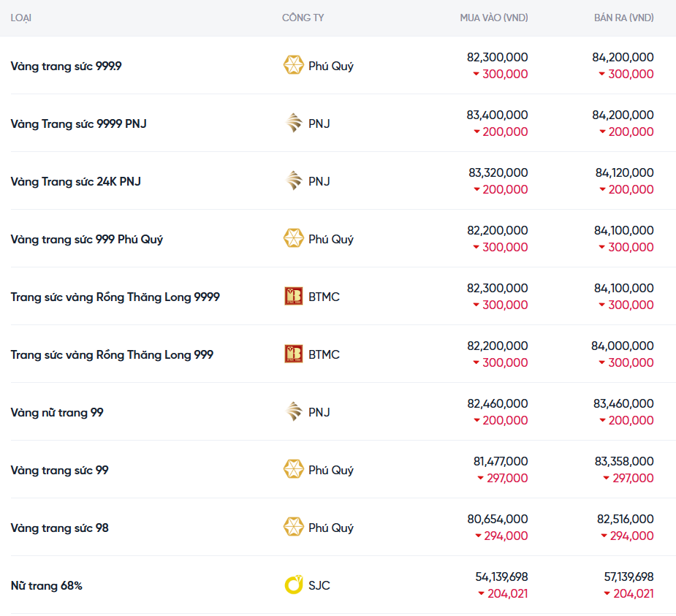The width and height of the screenshot is (676, 616).
Task: Click sell price 83,358,000
Action: (624, 461)
